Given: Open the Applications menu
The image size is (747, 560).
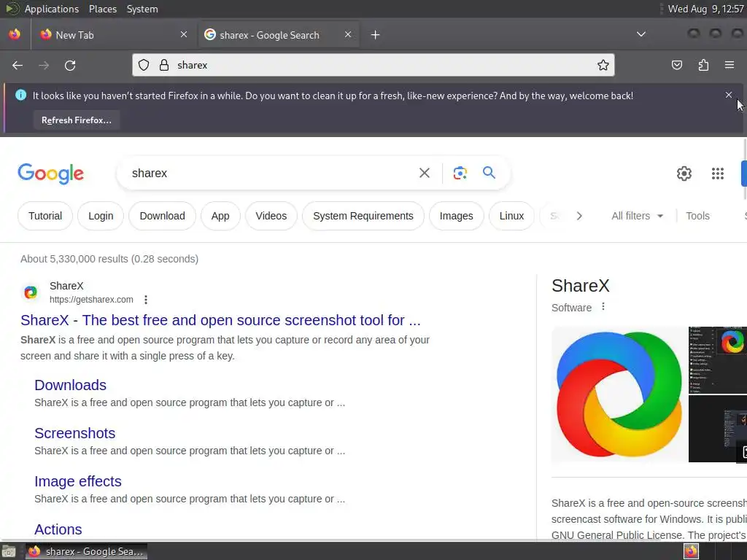Looking at the screenshot, I should point(52,9).
